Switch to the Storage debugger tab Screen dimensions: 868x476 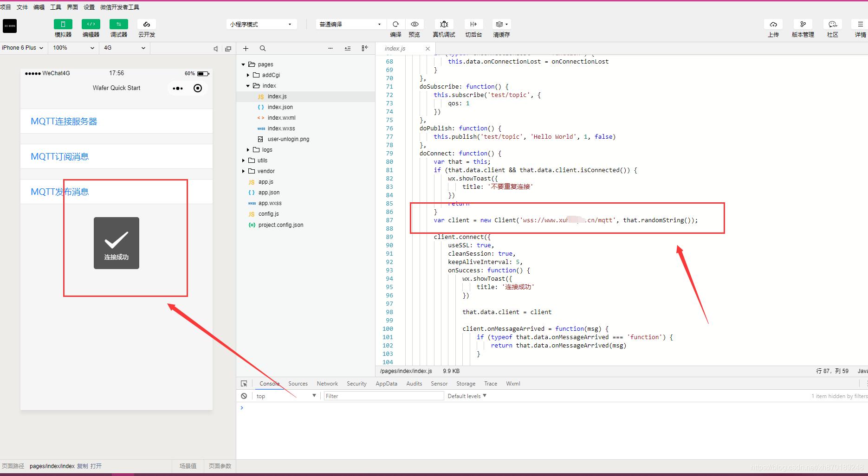click(x=466, y=384)
